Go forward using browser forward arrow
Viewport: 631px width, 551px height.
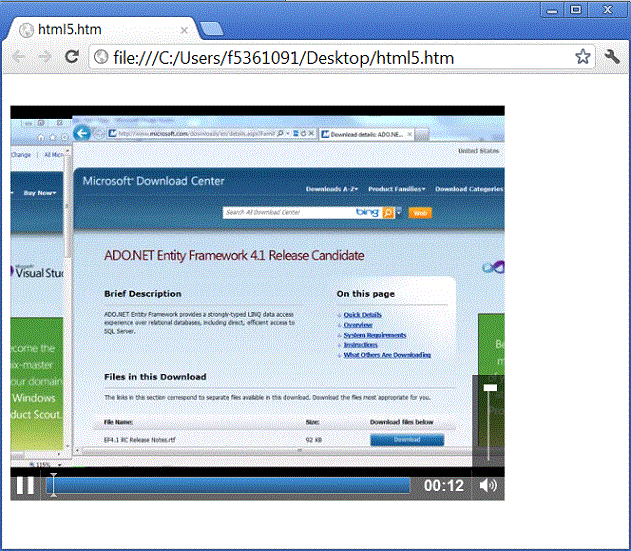(x=44, y=57)
